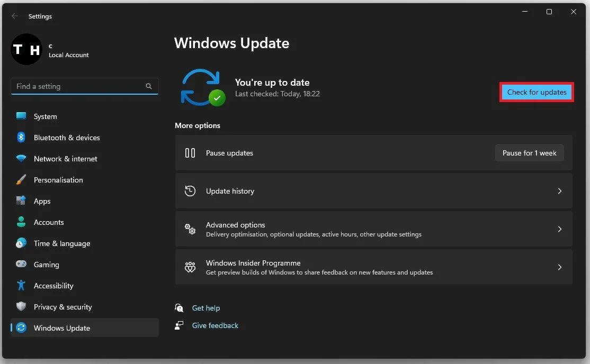590x364 pixels.
Task: Go to Accessibility settings
Action: (85, 285)
